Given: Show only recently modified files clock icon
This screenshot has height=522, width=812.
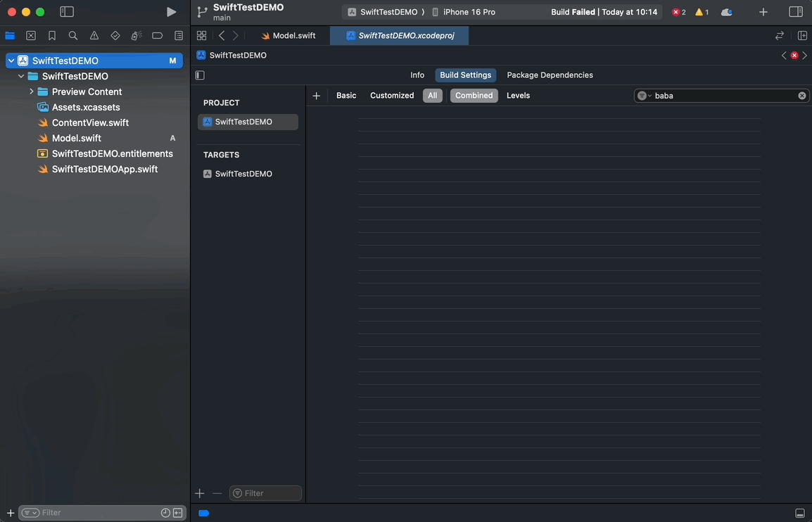Looking at the screenshot, I should (x=165, y=513).
